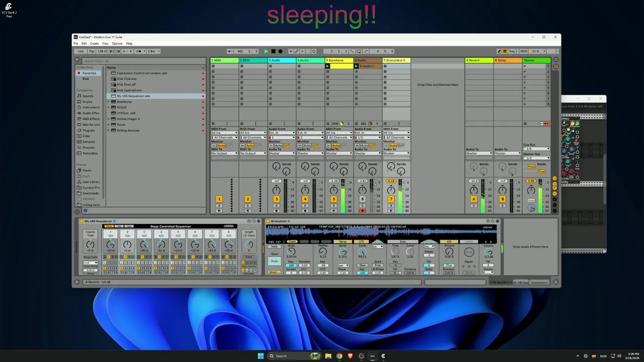Select the Favorites collection

pyautogui.click(x=89, y=73)
